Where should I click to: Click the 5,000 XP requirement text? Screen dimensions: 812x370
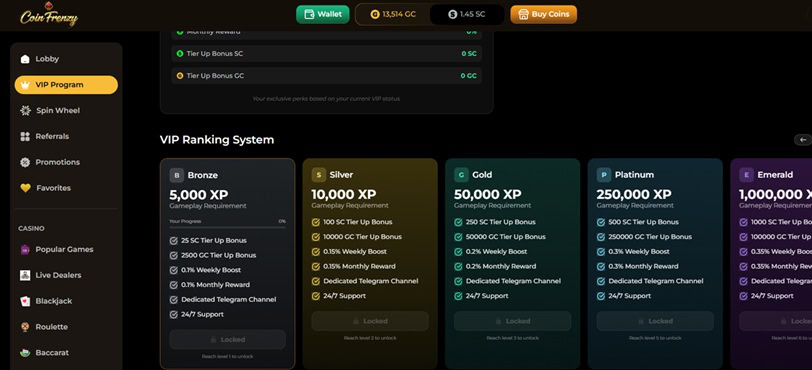tap(199, 195)
